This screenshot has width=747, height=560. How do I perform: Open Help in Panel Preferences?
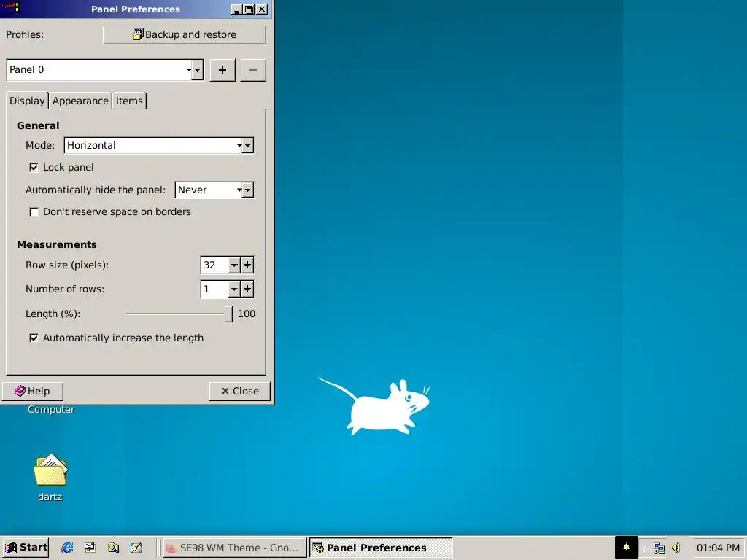pyautogui.click(x=32, y=391)
